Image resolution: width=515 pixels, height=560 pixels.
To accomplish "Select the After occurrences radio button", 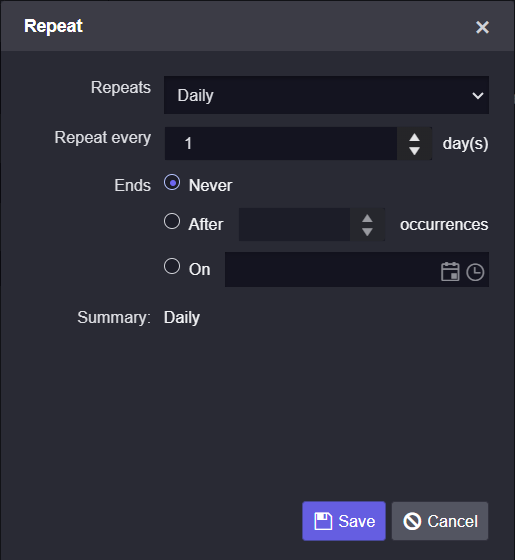I will (172, 221).
